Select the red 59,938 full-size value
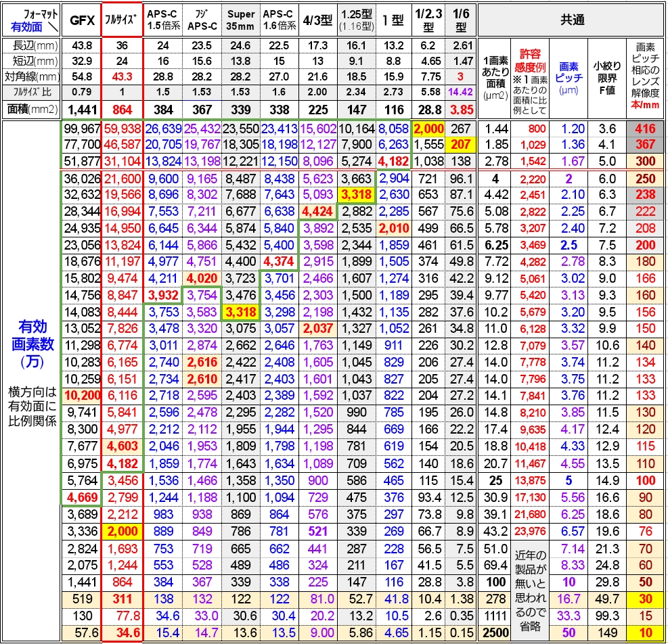The width and height of the screenshot is (668, 644). (x=122, y=129)
